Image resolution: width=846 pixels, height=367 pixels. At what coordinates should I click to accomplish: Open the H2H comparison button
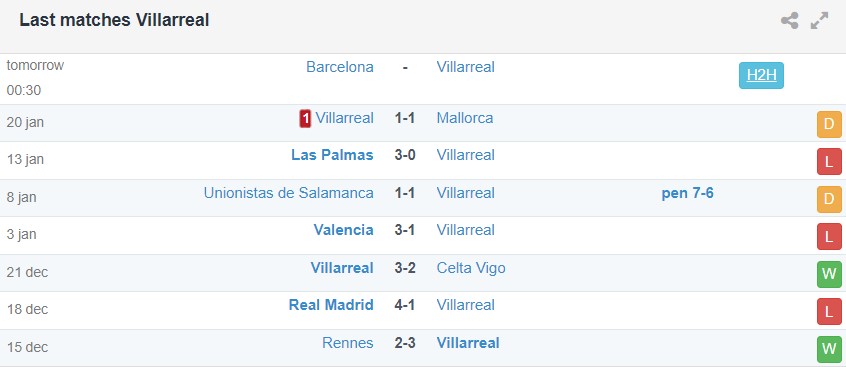click(761, 76)
